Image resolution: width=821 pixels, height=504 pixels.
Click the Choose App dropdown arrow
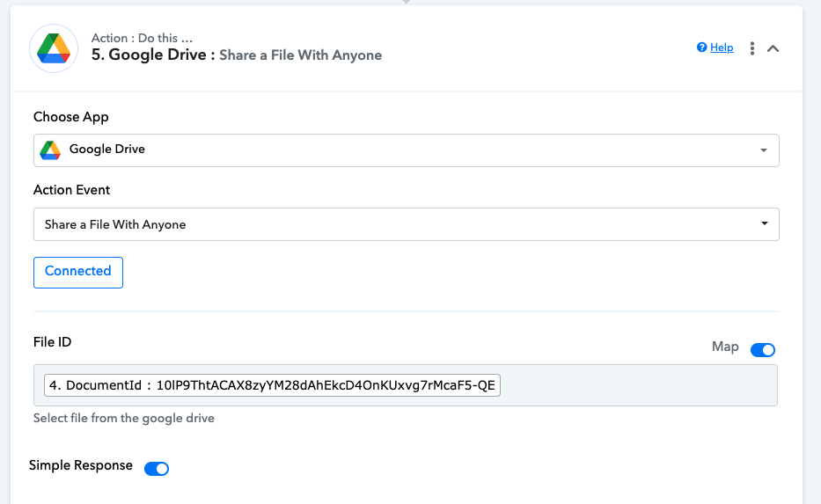tap(764, 150)
